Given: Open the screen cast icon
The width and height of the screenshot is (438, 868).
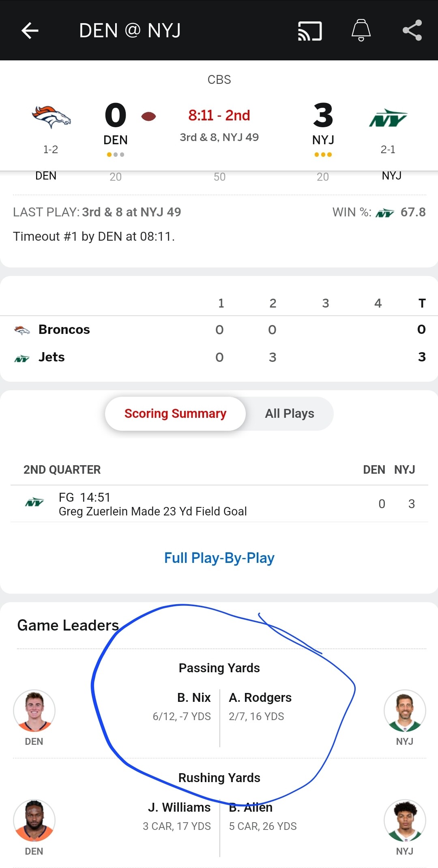Looking at the screenshot, I should tap(310, 31).
